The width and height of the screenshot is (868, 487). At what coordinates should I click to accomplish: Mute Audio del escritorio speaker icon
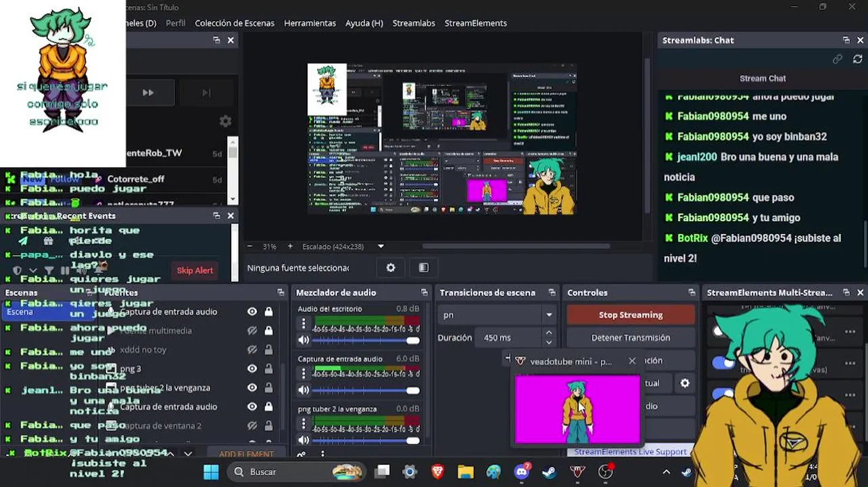tap(304, 340)
